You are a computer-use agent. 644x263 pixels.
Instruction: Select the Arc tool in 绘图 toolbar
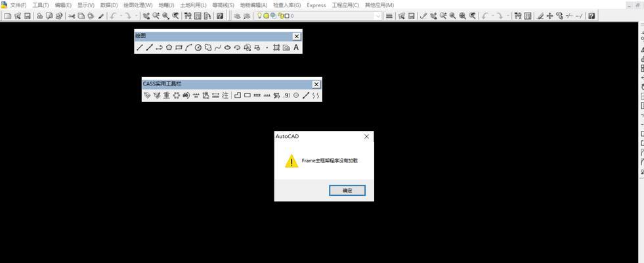[188, 48]
